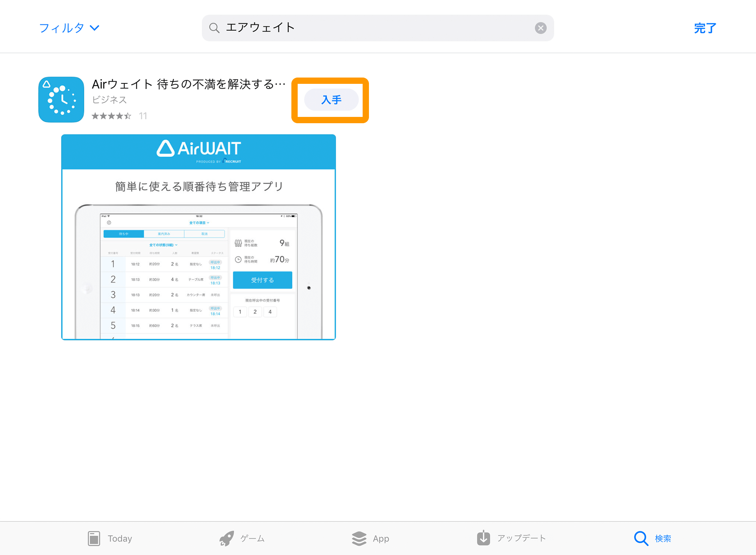Click the rating count 11

(143, 116)
